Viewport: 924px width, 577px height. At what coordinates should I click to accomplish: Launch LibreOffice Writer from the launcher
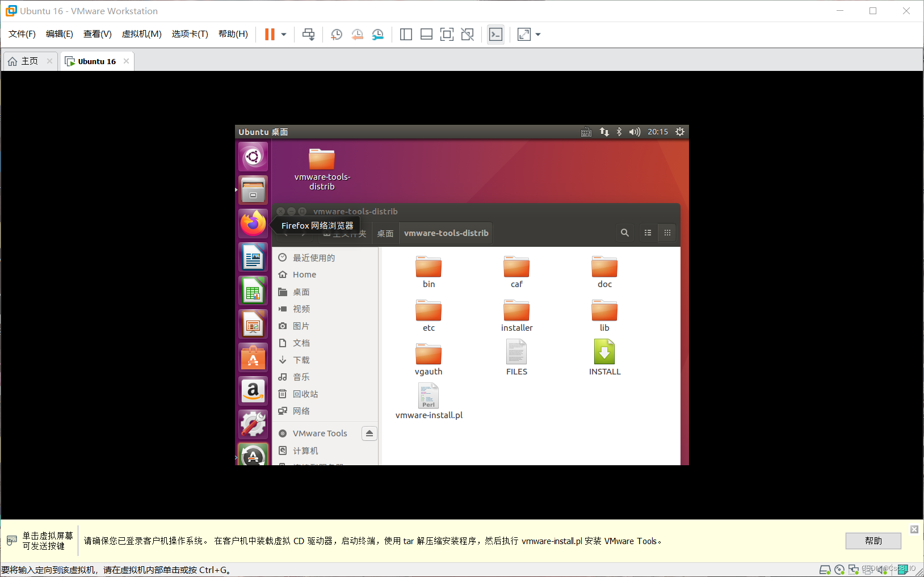[253, 257]
